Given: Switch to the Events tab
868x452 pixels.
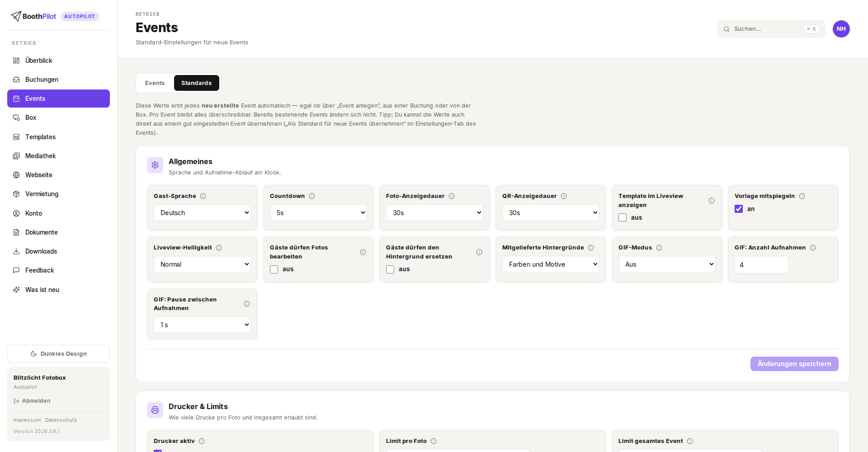Looking at the screenshot, I should 155,83.
